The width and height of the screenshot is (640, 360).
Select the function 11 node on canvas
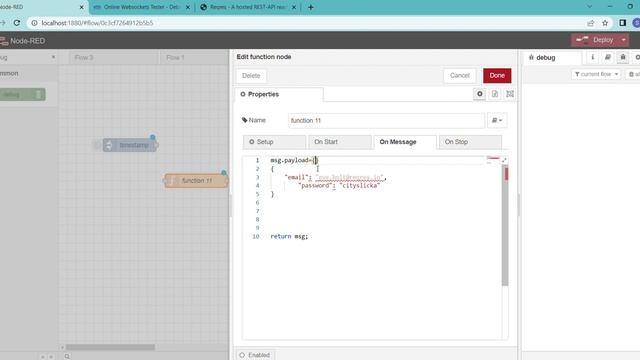196,180
